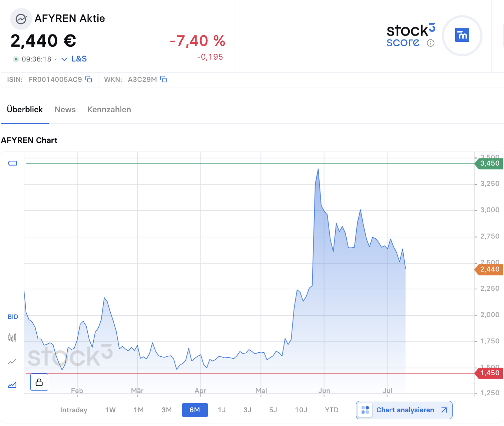The width and height of the screenshot is (504, 426).
Task: Select the Intraday time range
Action: (x=74, y=410)
